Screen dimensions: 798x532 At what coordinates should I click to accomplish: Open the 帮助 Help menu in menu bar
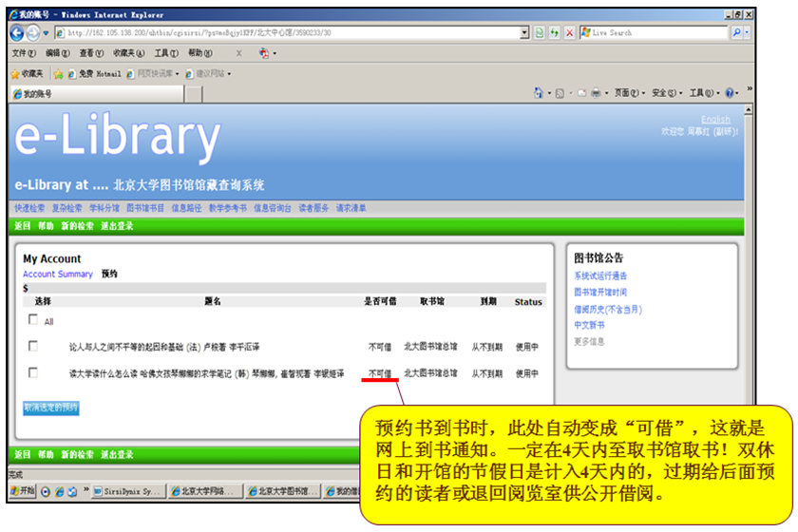click(x=200, y=53)
